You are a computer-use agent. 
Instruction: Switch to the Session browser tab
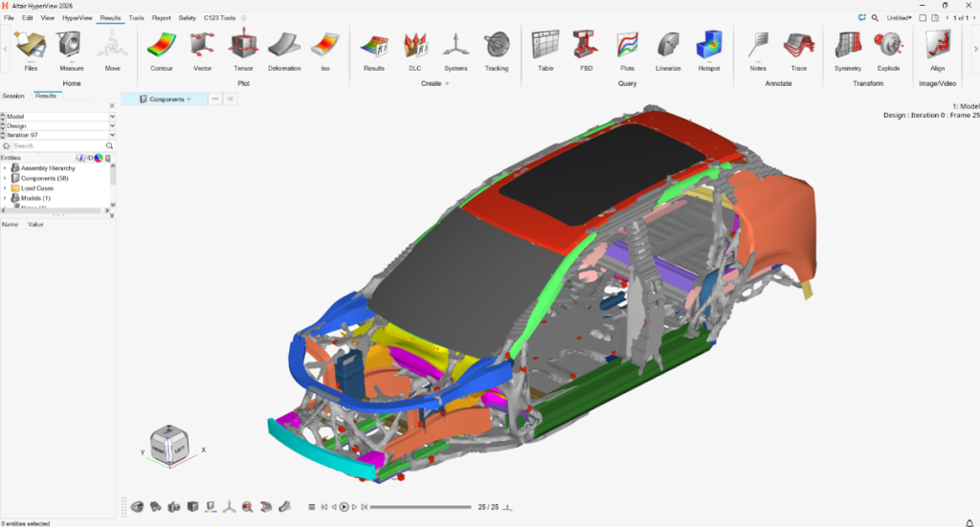[x=13, y=97]
